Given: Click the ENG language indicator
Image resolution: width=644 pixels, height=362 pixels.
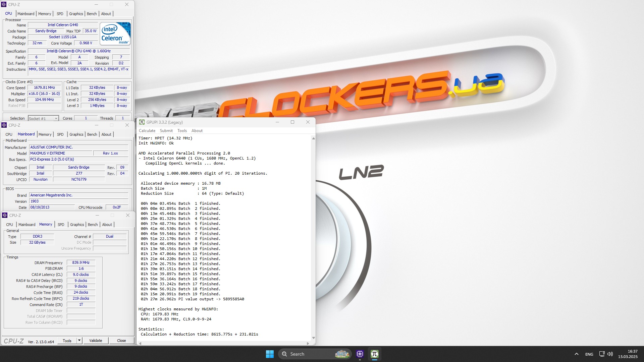Looking at the screenshot, I should click(x=589, y=354).
